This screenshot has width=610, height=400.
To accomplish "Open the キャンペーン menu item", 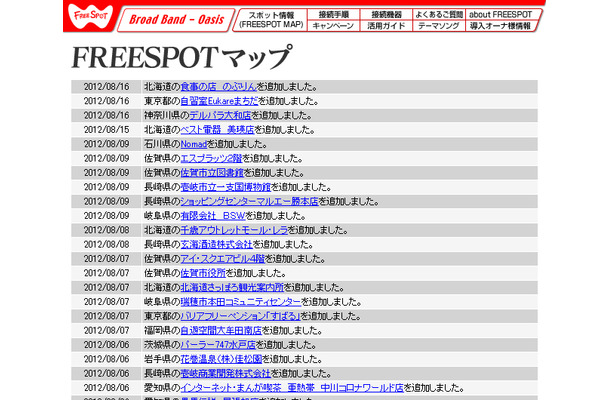I will click(333, 26).
